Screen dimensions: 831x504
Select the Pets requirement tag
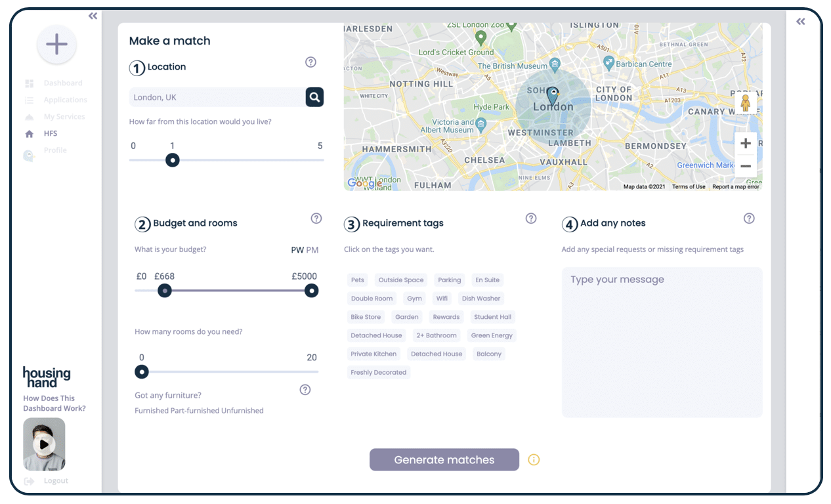pyautogui.click(x=358, y=280)
